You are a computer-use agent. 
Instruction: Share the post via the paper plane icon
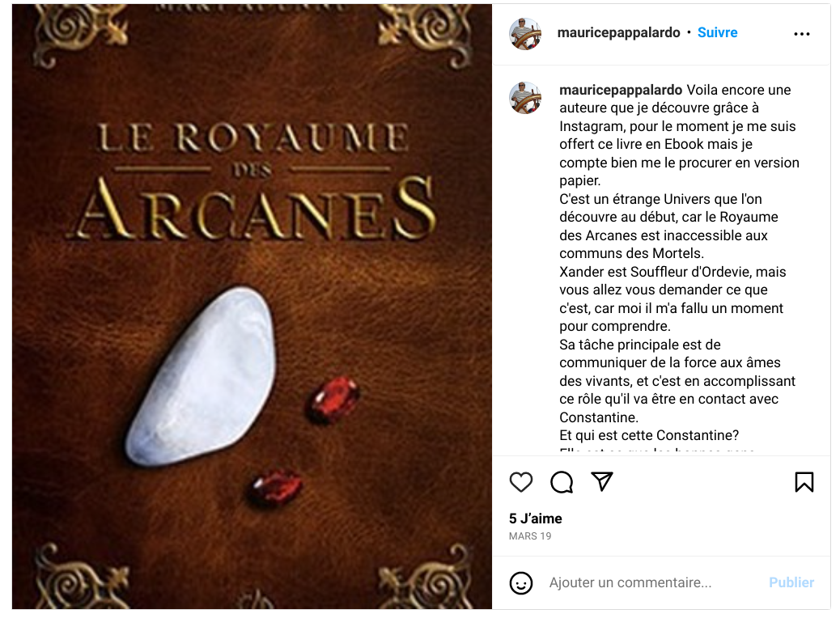tap(601, 481)
